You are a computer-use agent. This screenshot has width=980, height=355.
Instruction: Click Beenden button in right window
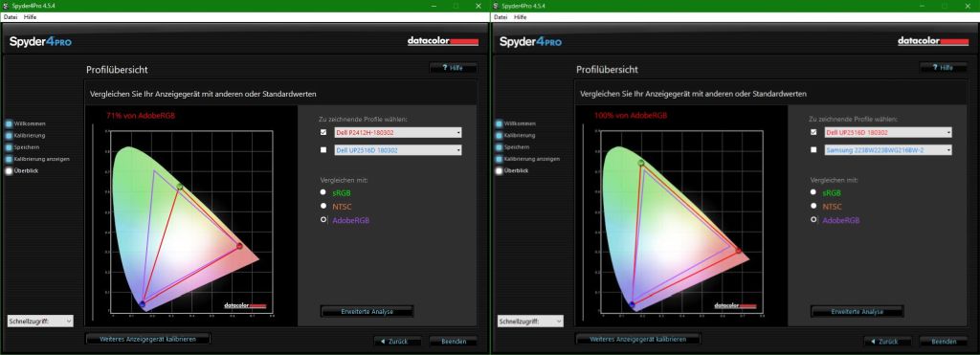[943, 342]
